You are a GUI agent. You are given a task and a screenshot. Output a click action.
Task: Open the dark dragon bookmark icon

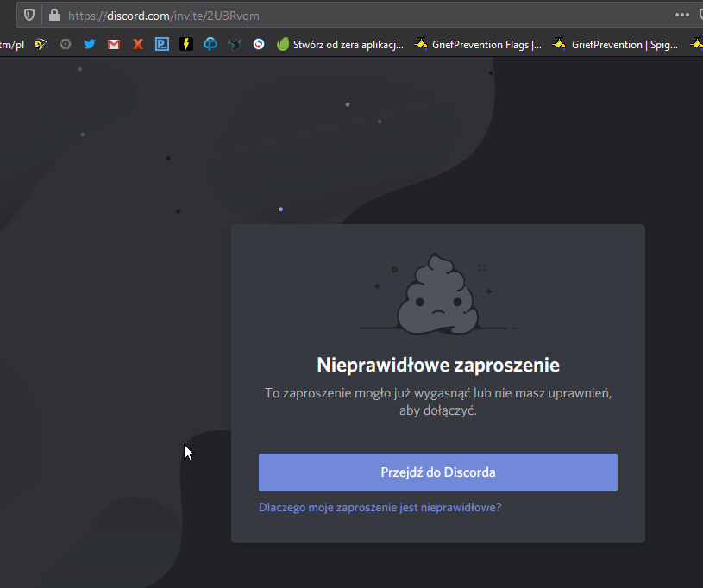pyautogui.click(x=234, y=44)
